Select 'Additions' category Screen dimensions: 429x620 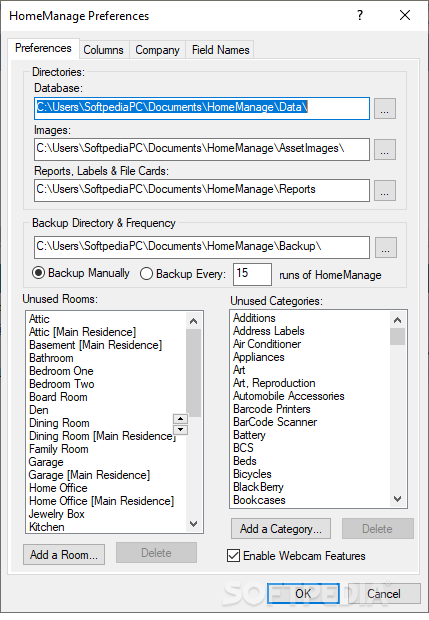tap(254, 318)
